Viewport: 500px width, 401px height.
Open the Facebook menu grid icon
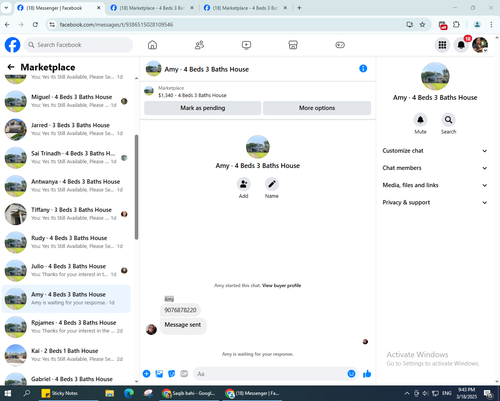pyautogui.click(x=442, y=45)
